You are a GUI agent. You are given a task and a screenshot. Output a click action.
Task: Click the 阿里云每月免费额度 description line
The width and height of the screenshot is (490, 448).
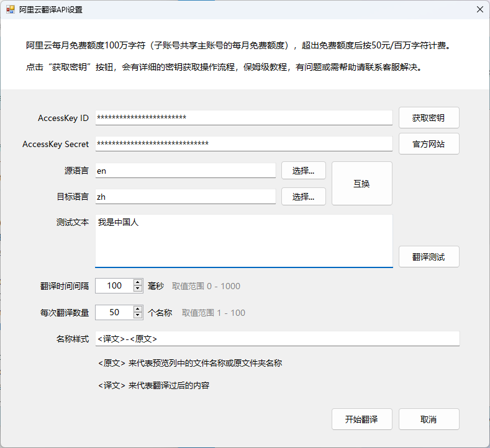[239, 45]
